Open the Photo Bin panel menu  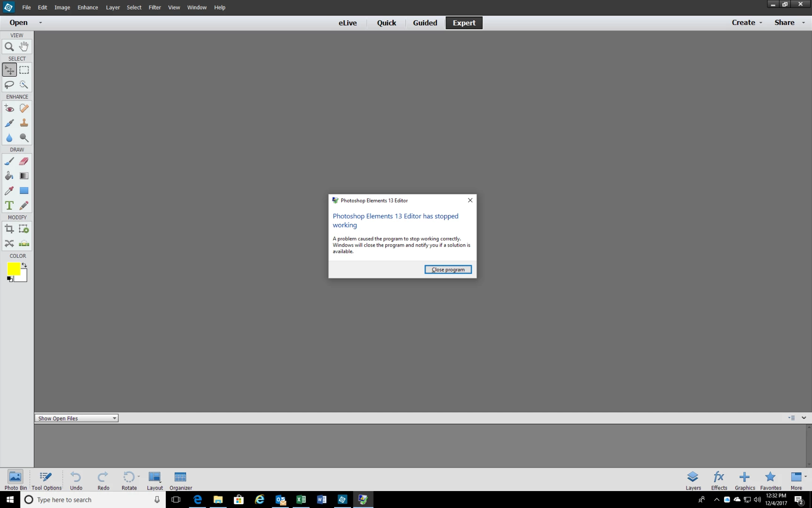click(x=792, y=418)
